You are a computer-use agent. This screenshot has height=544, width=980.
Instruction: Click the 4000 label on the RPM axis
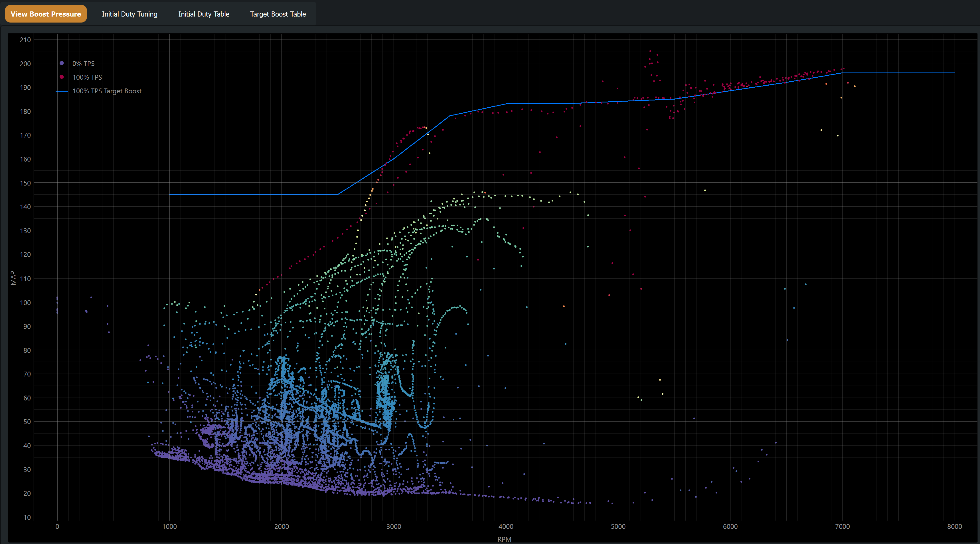click(506, 527)
